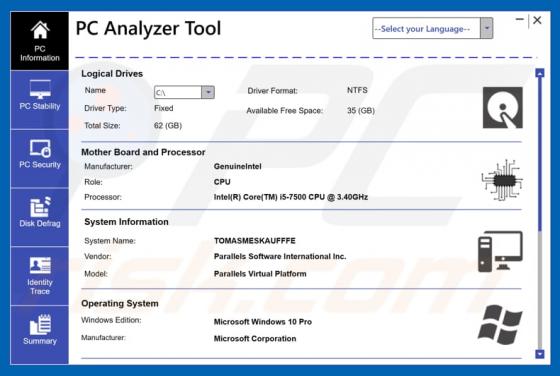Select the Fixed driver type value
560x376 pixels.
coord(164,108)
